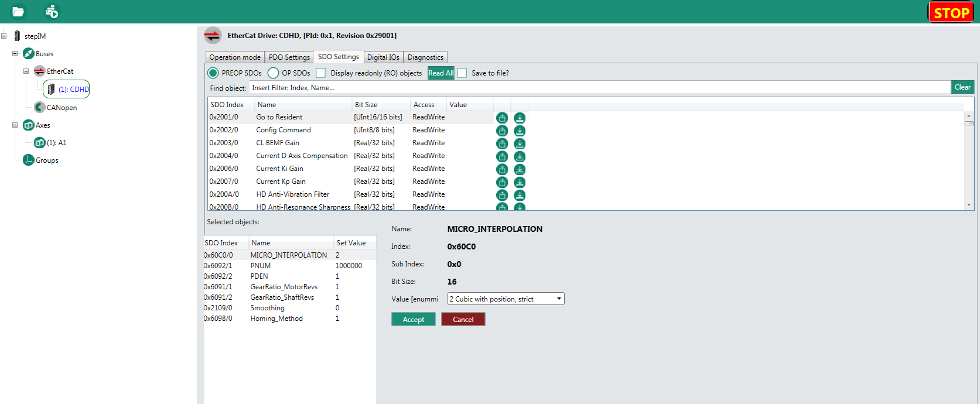Select the CANopen bus icon in tree

tap(39, 107)
